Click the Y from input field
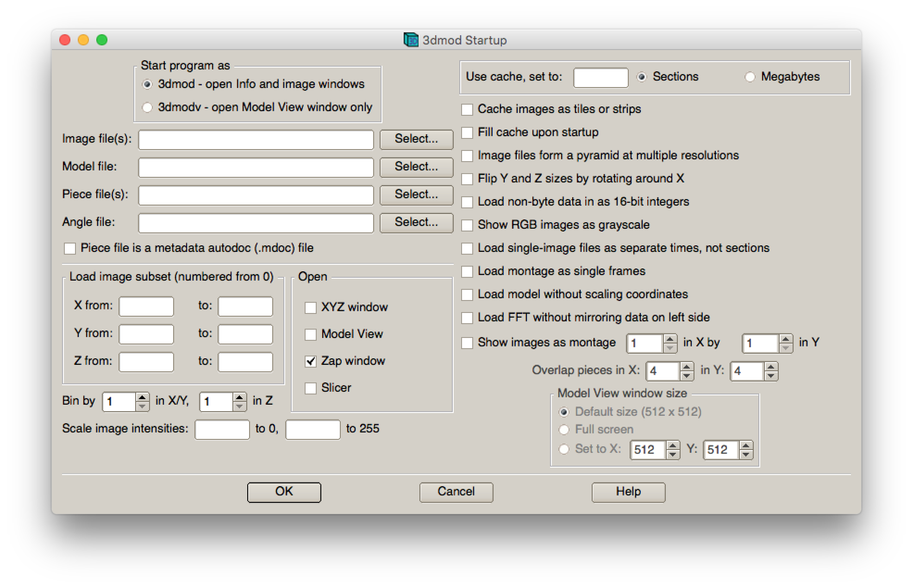The height and width of the screenshot is (588, 913). (x=146, y=334)
